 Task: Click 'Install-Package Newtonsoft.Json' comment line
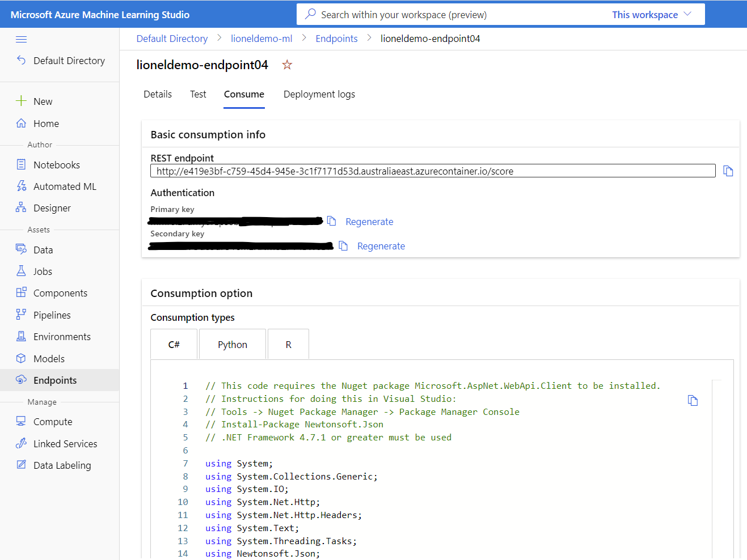(294, 425)
